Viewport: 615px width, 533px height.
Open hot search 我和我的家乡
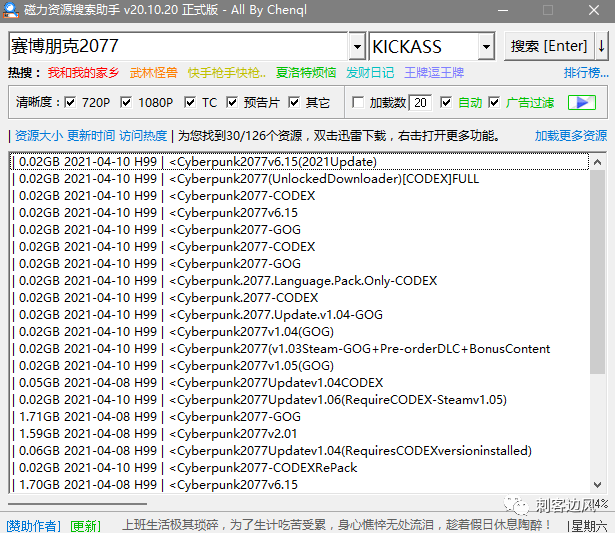pos(83,73)
